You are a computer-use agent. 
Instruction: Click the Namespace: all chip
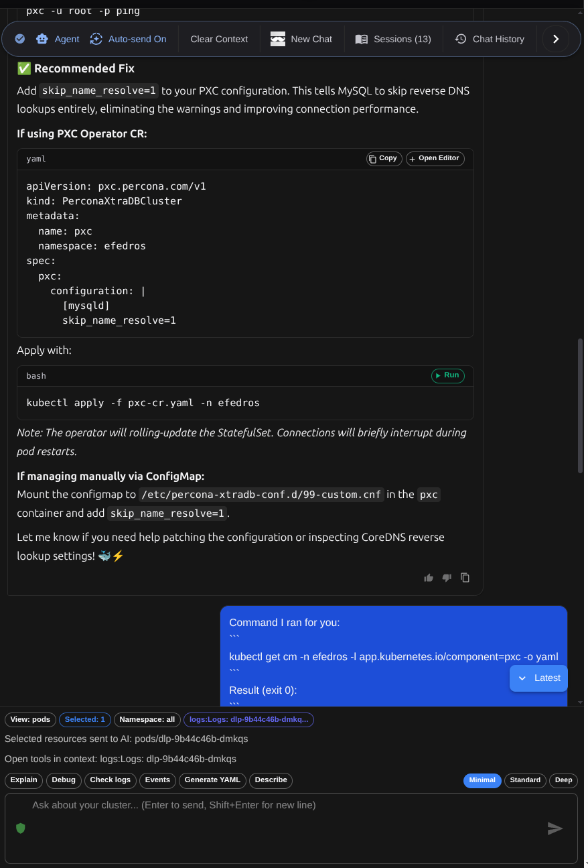[x=147, y=719]
